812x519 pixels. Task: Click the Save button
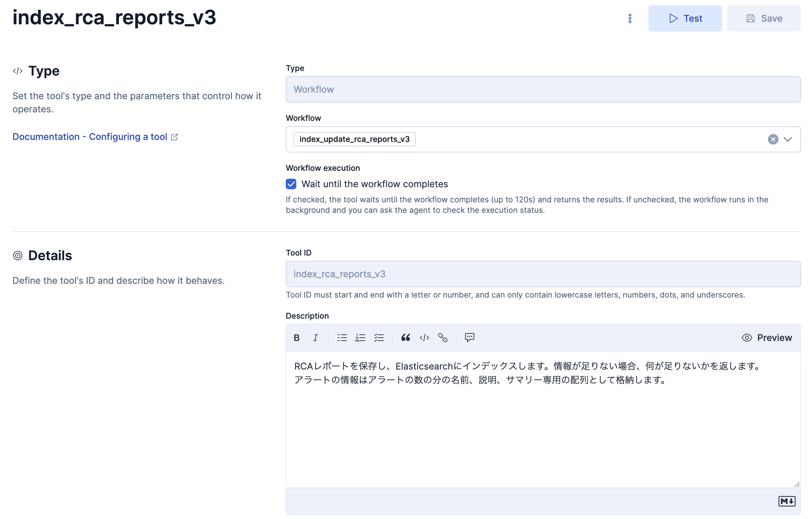tap(764, 18)
